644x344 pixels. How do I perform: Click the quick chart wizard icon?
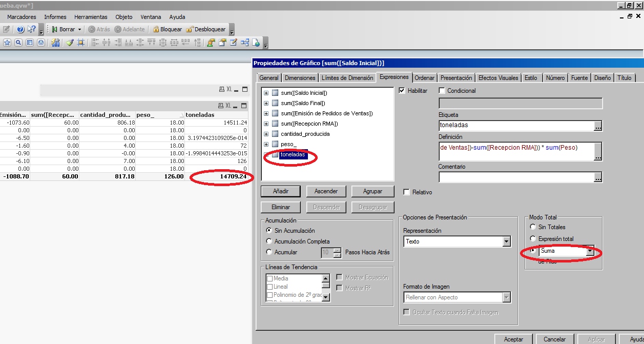click(55, 43)
